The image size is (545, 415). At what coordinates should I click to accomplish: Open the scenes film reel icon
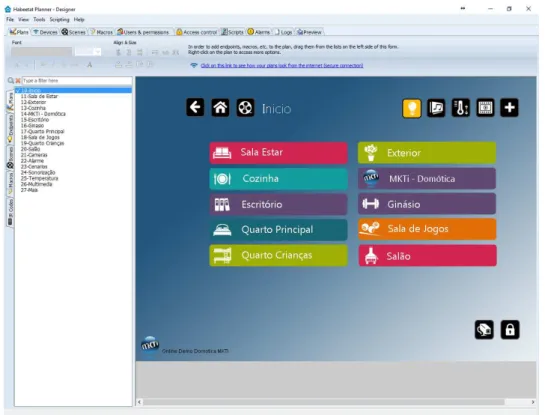pyautogui.click(x=245, y=107)
